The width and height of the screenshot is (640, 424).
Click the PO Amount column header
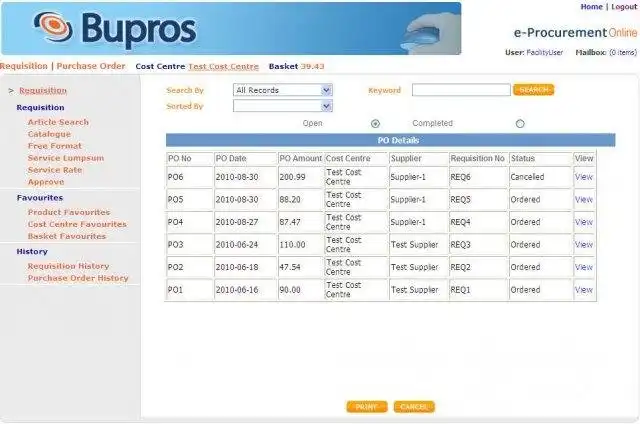pos(300,158)
